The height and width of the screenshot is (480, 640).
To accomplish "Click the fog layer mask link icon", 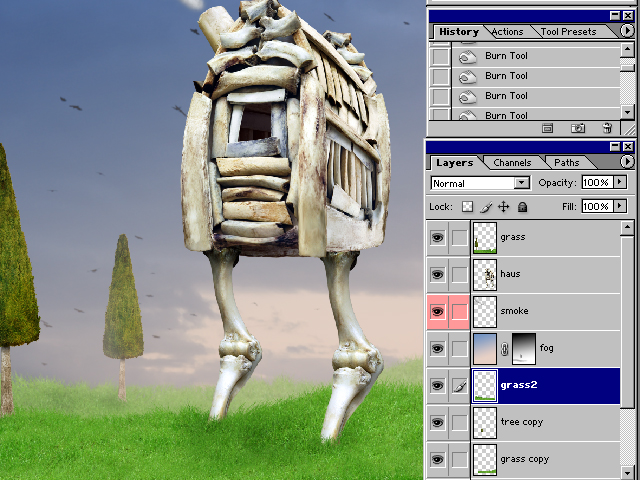I will point(506,349).
